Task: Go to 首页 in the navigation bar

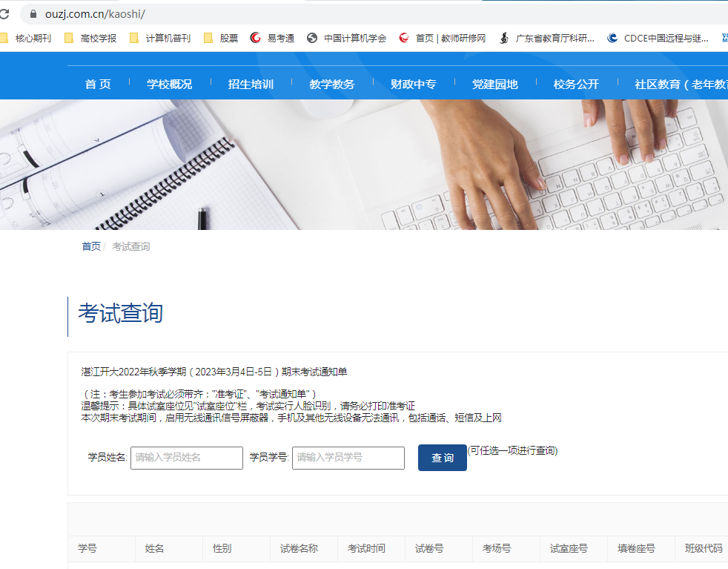Action: (98, 84)
